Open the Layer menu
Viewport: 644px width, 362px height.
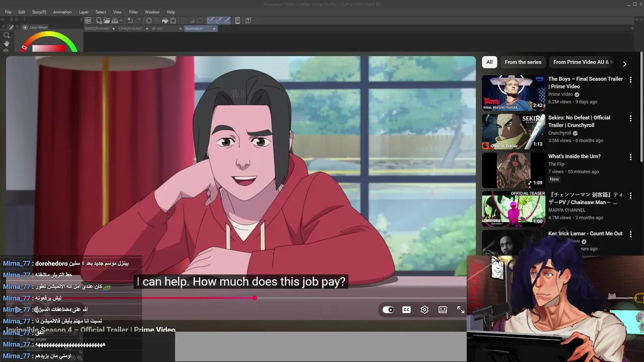click(x=84, y=12)
